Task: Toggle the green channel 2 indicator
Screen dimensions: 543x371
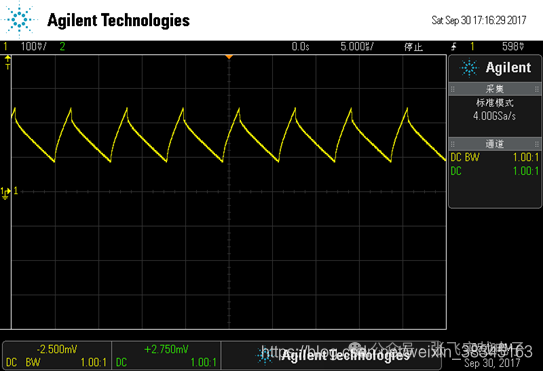Action: click(62, 46)
